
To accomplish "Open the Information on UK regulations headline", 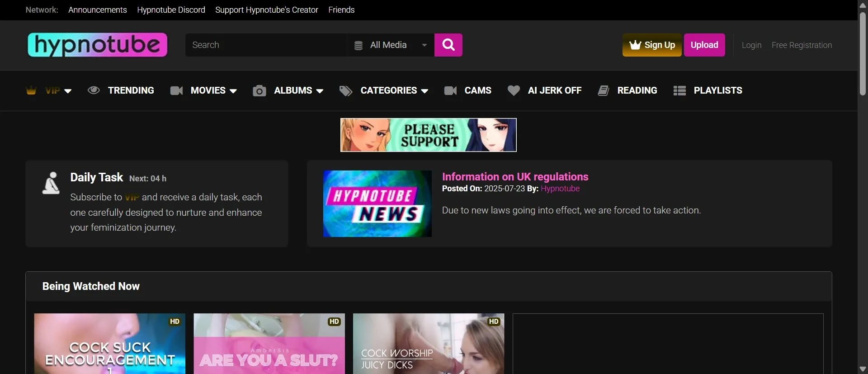I will click(x=515, y=177).
